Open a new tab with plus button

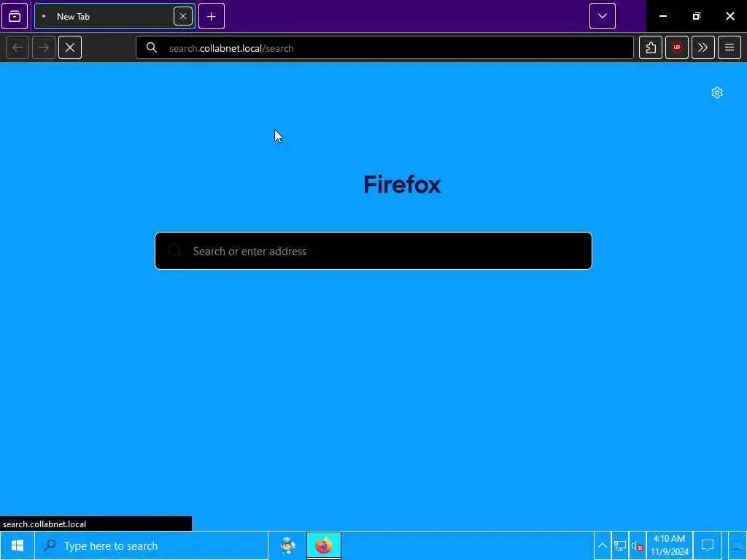(x=212, y=16)
